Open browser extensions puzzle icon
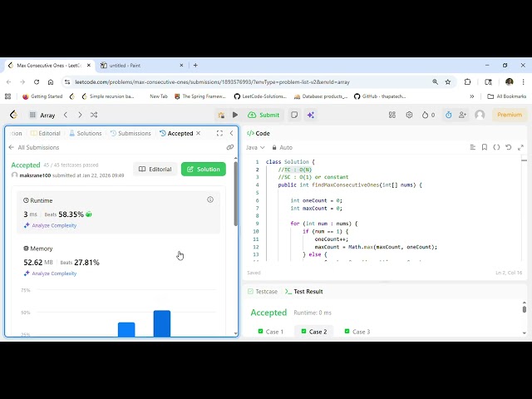532x399 pixels. pos(467,81)
